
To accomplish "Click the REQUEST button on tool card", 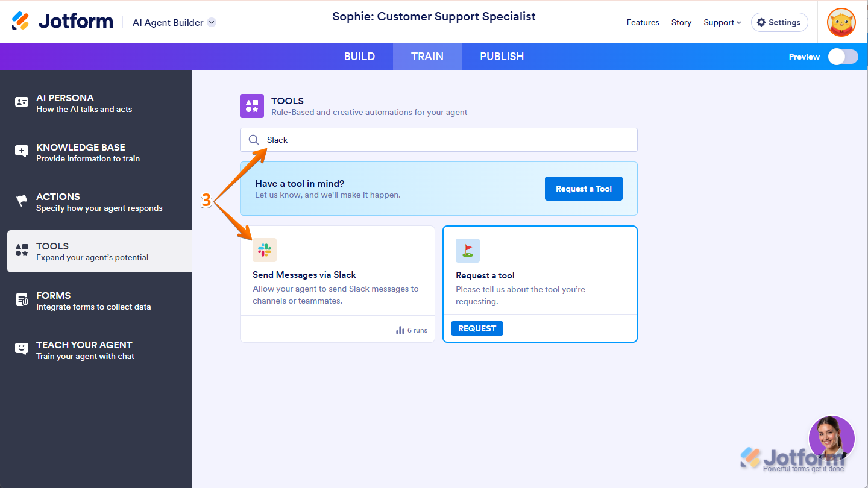I will [x=477, y=328].
